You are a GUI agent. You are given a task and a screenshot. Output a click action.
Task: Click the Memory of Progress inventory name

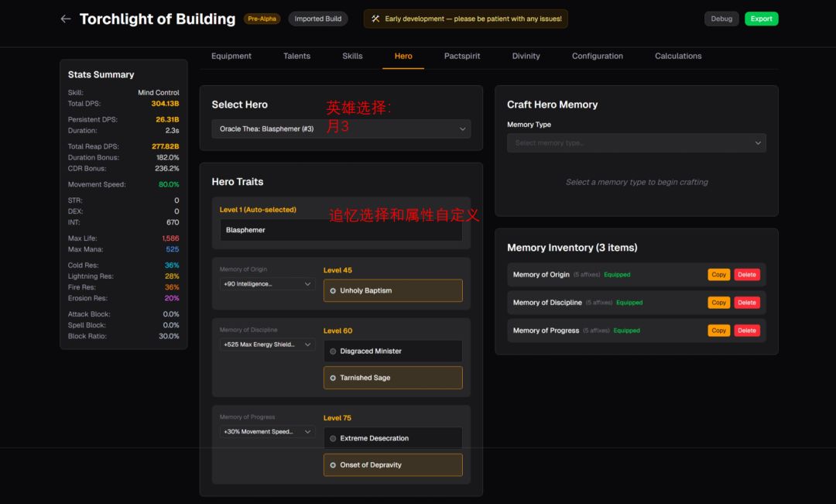(x=546, y=331)
